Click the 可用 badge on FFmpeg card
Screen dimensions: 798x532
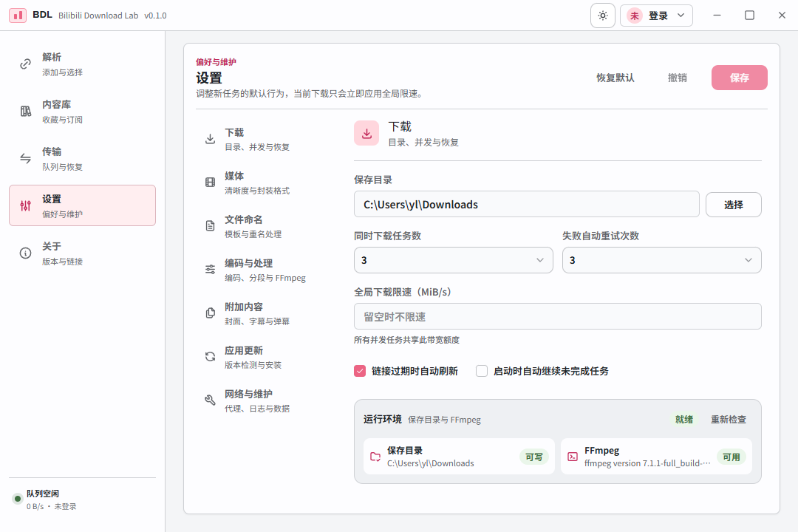tap(731, 457)
